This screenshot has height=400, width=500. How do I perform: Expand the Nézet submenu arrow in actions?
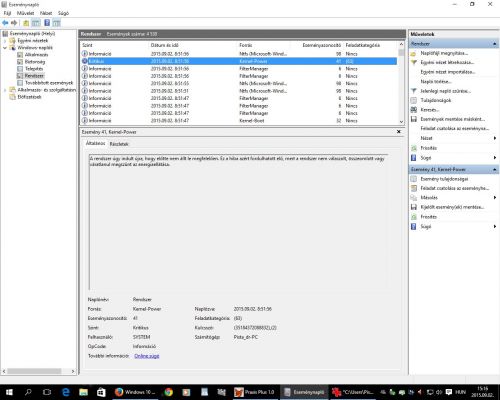point(495,138)
